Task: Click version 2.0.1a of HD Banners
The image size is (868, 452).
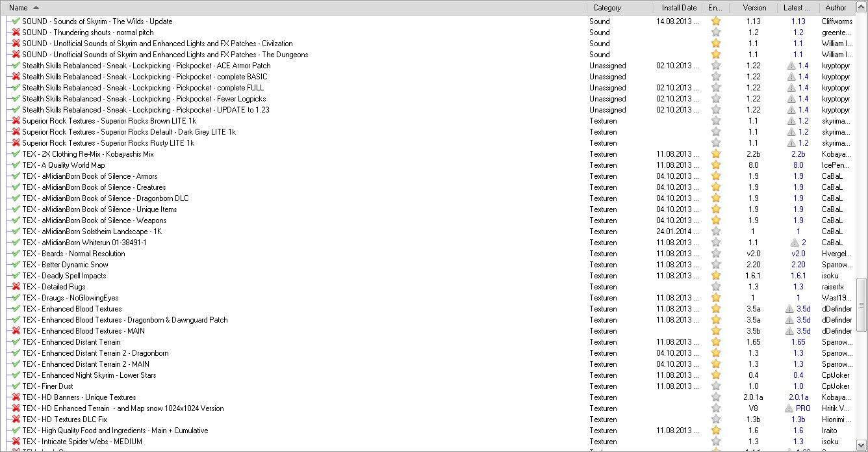Action: [753, 397]
